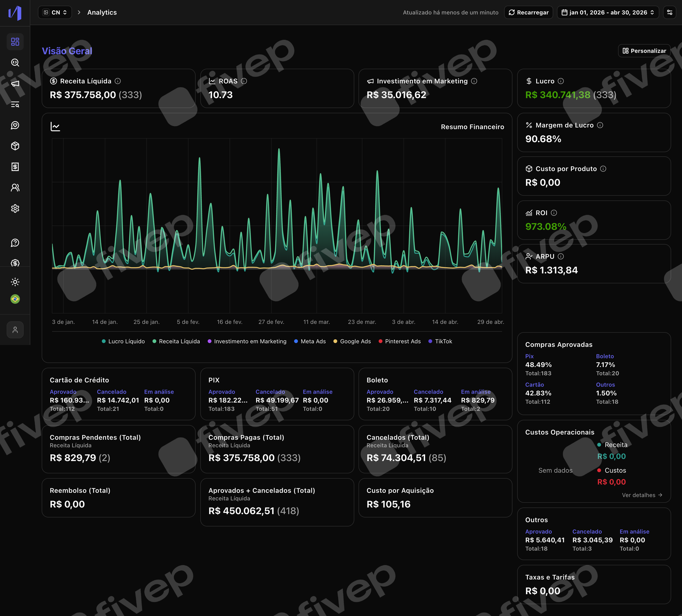Click the Boleto card title

tap(377, 380)
